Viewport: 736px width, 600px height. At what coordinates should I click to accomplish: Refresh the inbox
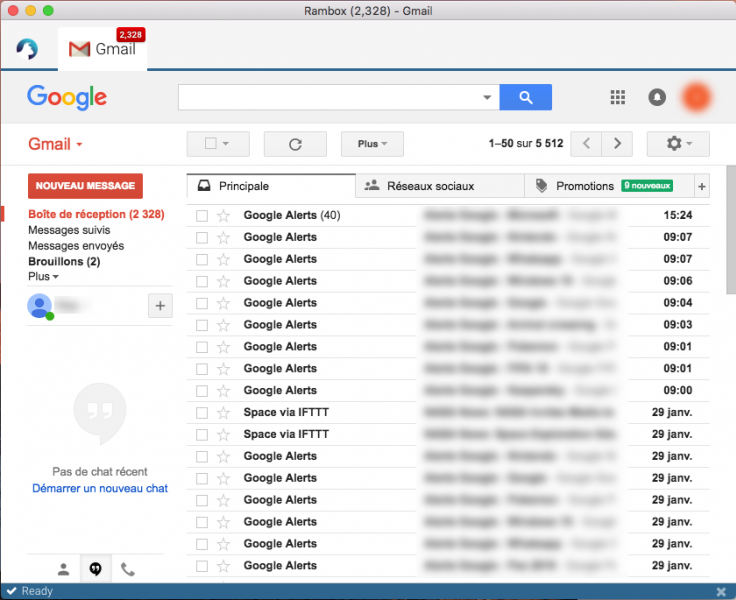[x=295, y=144]
